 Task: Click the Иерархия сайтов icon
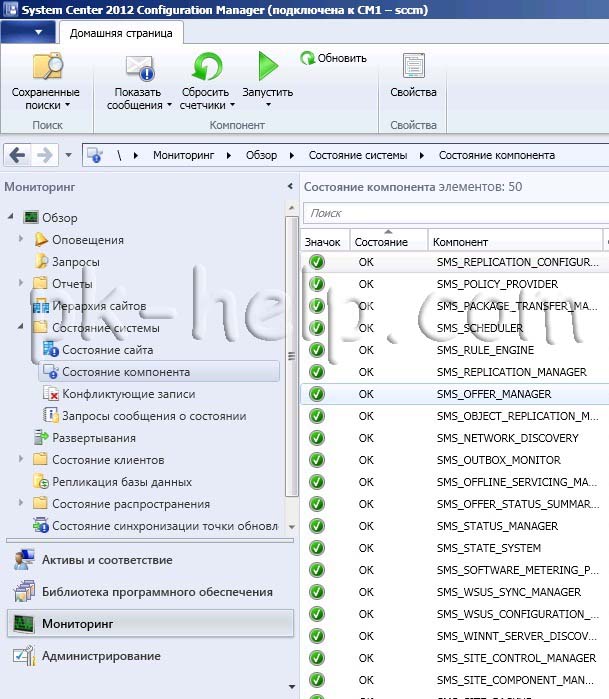41,306
